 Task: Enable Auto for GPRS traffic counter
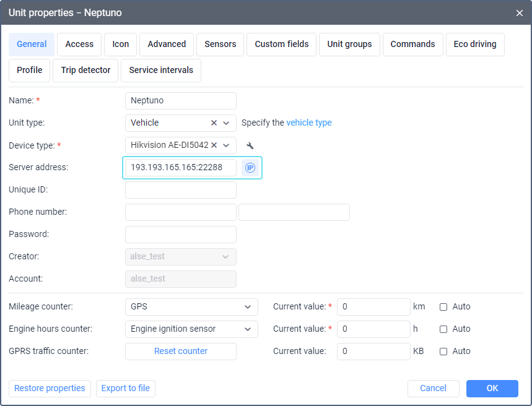(443, 352)
